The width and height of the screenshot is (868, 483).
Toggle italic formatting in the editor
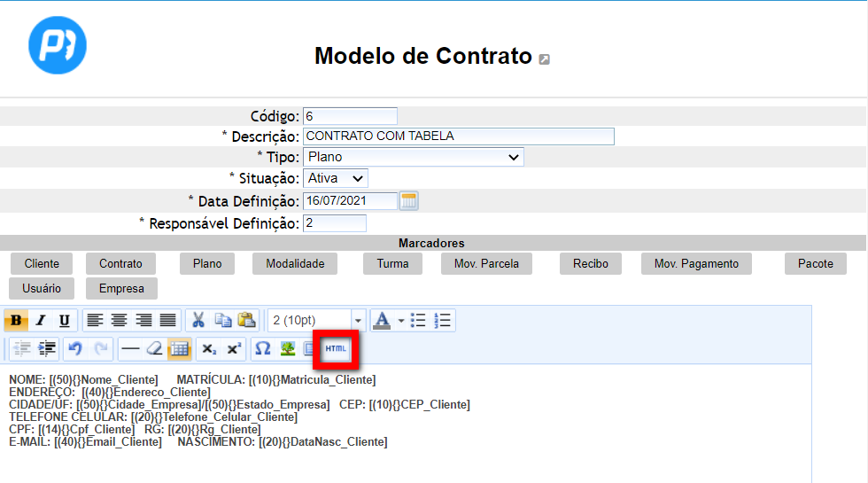click(40, 321)
